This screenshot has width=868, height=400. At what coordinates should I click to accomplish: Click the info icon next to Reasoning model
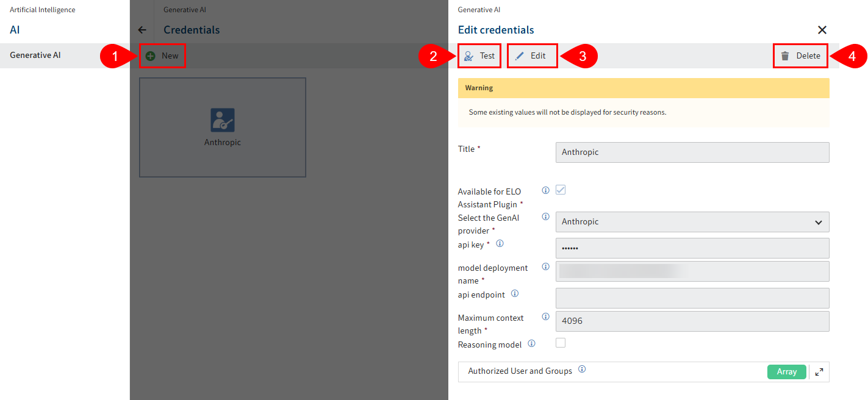[531, 343]
